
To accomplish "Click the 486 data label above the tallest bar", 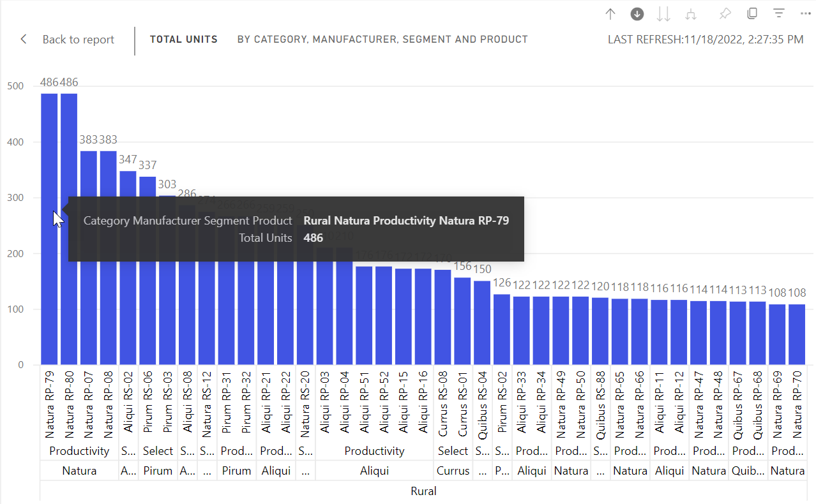I will [49, 82].
